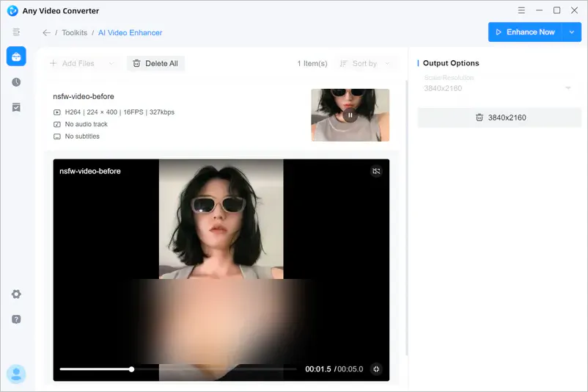
Task: Click the progress slider handle
Action: pos(132,369)
